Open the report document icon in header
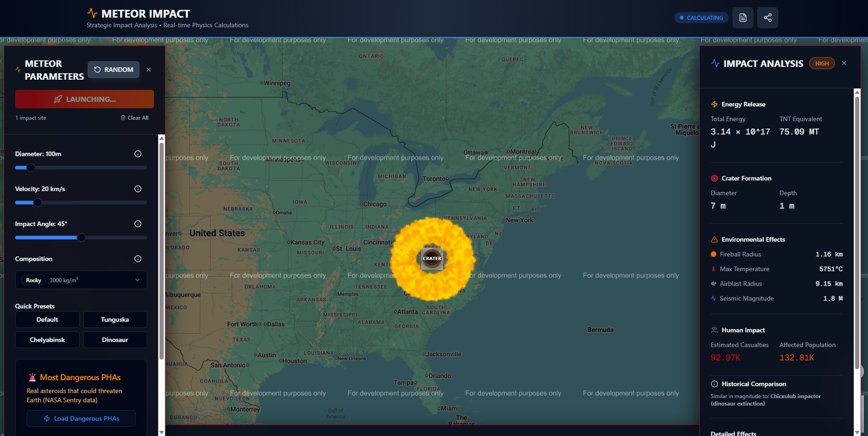 pyautogui.click(x=743, y=18)
